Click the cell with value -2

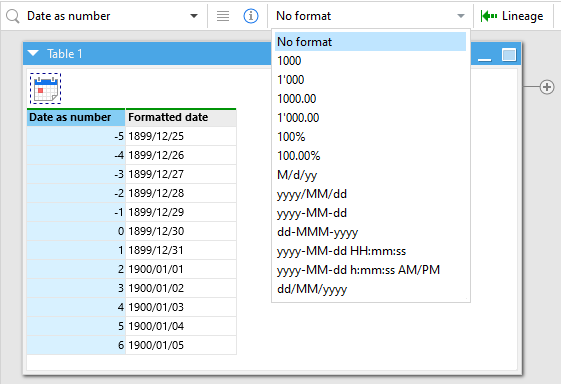pyautogui.click(x=76, y=193)
